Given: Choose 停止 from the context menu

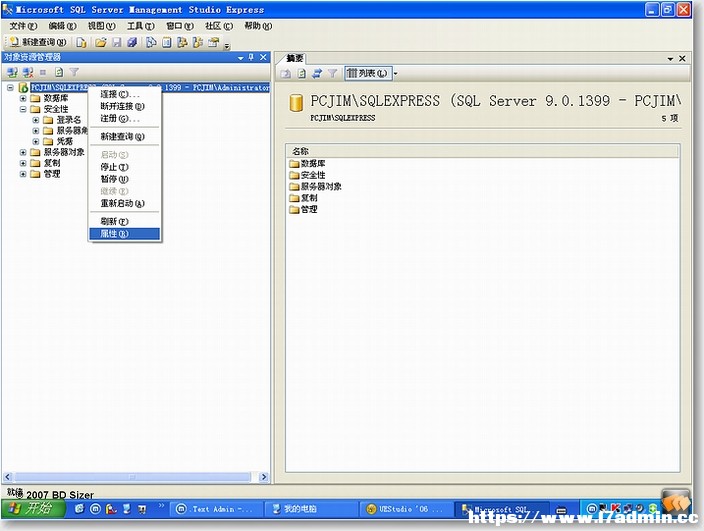Looking at the screenshot, I should 124,167.
